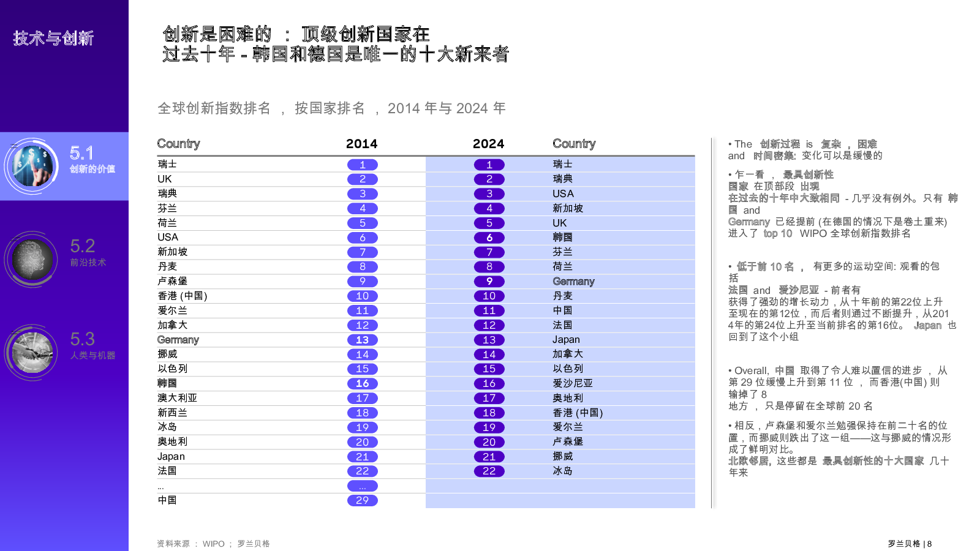Click the 5.1 circular hand-and-dollar section icon
This screenshot has height=551, width=980.
pos(32,166)
